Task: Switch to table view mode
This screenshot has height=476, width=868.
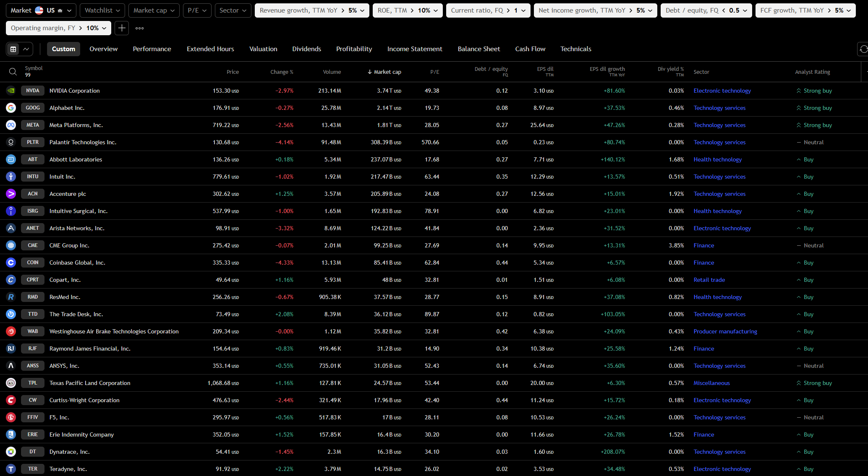Action: (13, 49)
